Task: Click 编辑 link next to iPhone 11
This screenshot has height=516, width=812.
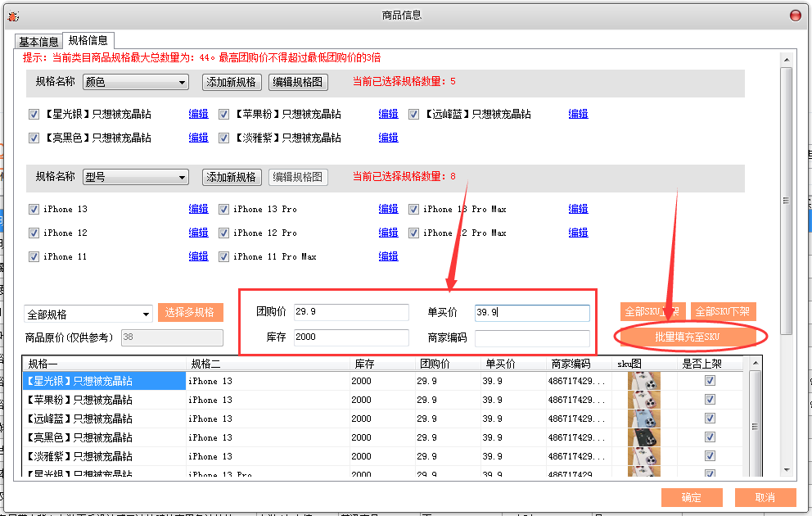Action: click(198, 257)
